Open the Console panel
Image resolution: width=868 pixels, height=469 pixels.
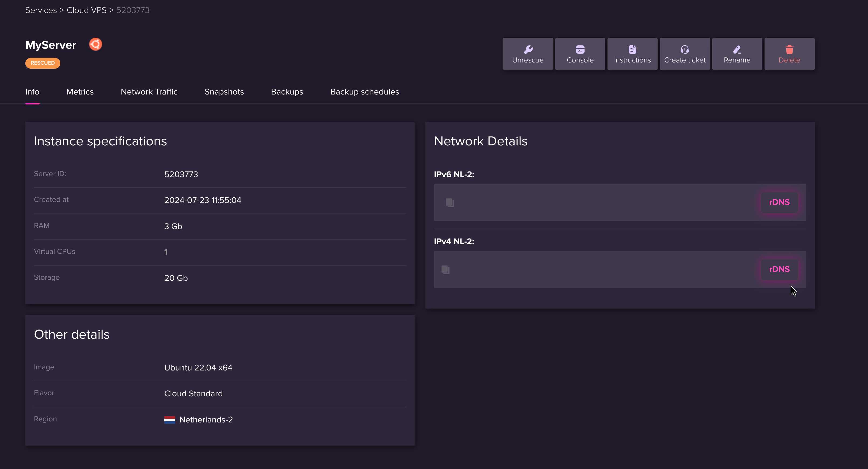pyautogui.click(x=580, y=53)
